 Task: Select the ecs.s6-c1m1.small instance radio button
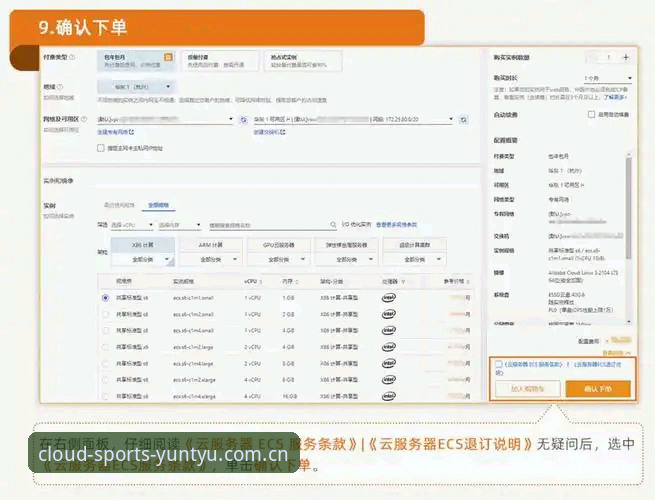point(105,298)
